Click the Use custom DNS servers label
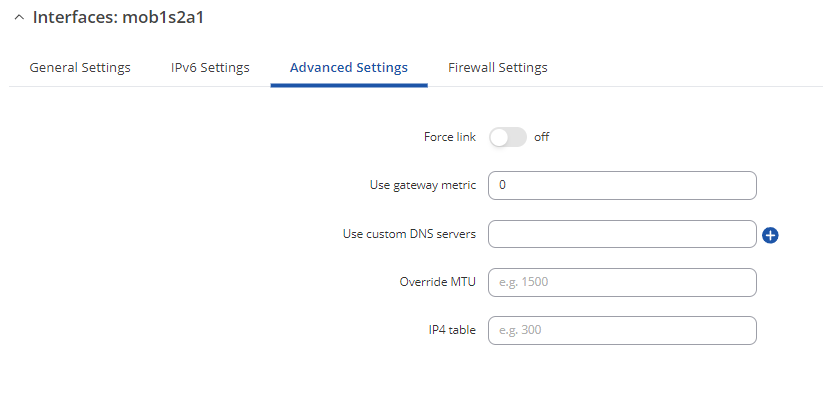The image size is (823, 407). [x=409, y=234]
